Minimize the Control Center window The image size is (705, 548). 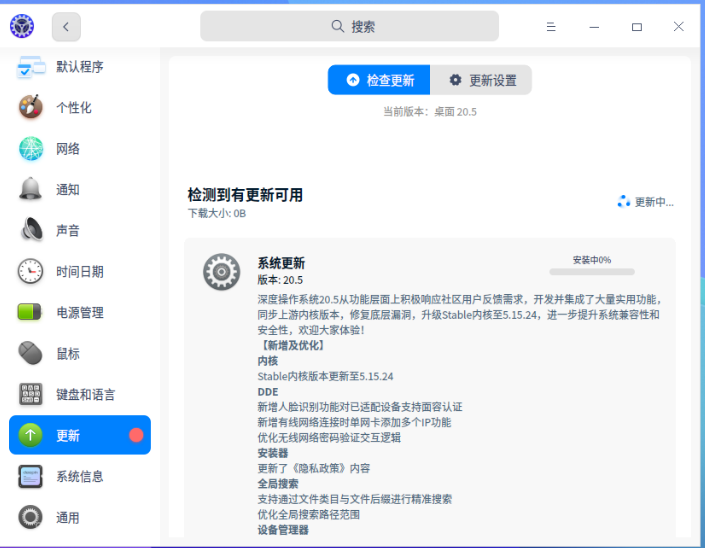(594, 27)
